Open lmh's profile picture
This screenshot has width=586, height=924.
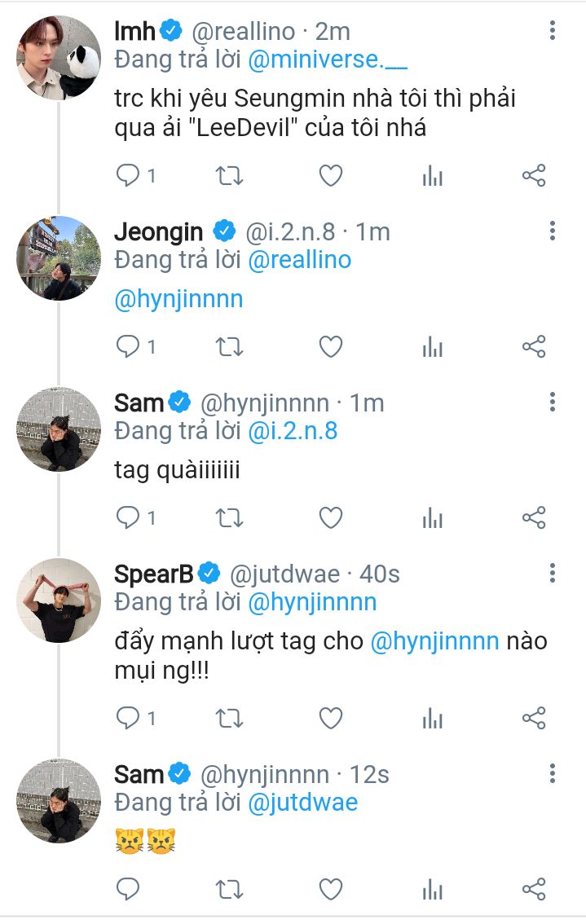59,58
